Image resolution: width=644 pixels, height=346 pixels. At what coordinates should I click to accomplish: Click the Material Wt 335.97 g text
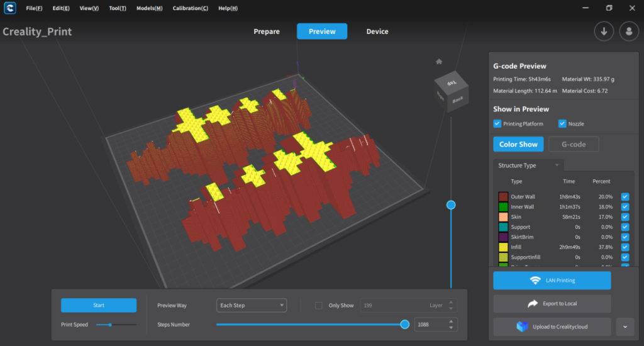click(x=588, y=79)
